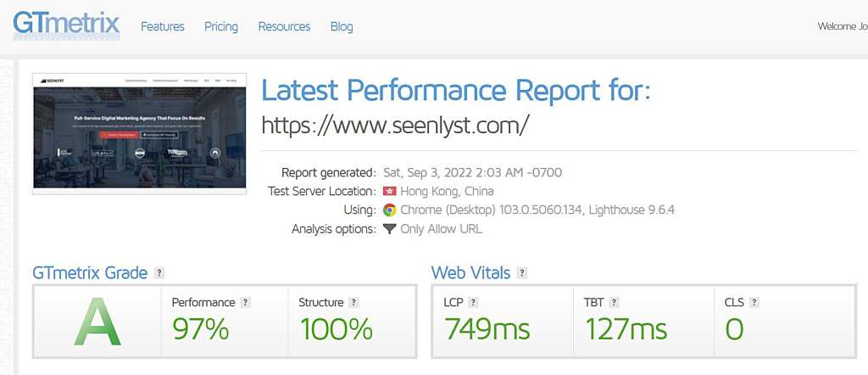This screenshot has height=375, width=868.
Task: Click the website screenshot thumbnail
Action: [x=140, y=133]
